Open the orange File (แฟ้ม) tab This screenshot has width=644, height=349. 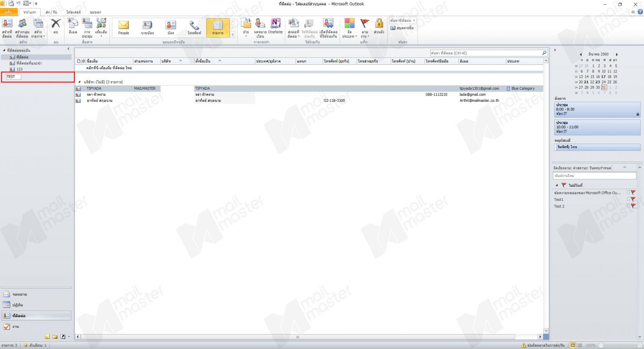(x=8, y=12)
